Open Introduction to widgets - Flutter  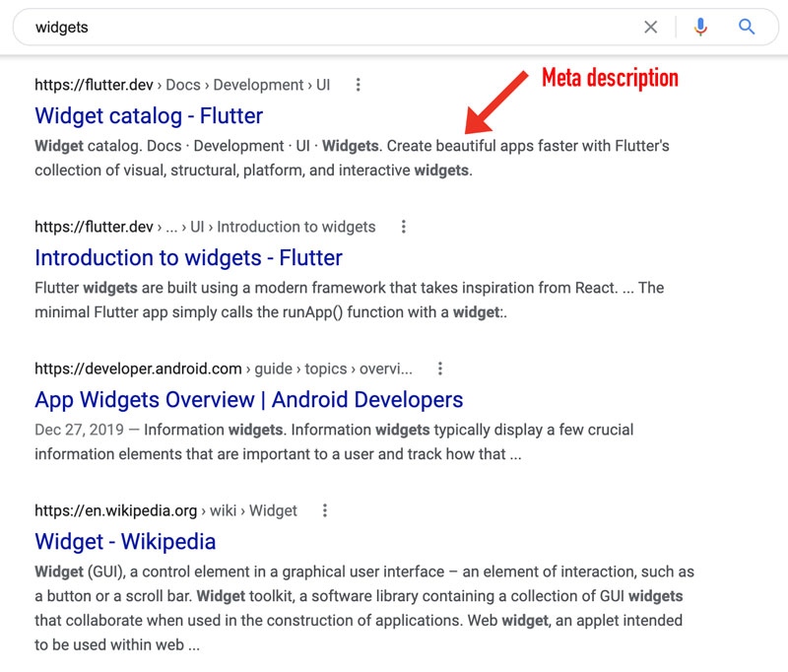coord(189,258)
